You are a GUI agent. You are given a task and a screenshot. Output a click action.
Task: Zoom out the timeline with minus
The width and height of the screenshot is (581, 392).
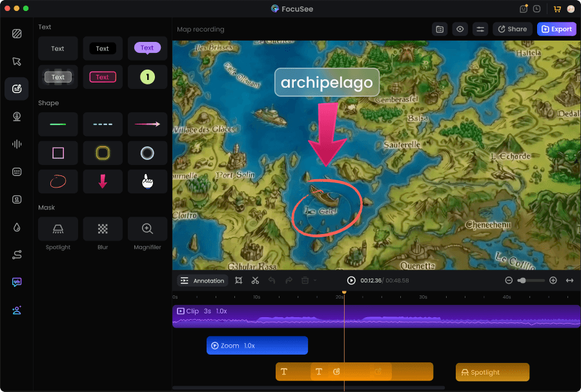(x=509, y=280)
